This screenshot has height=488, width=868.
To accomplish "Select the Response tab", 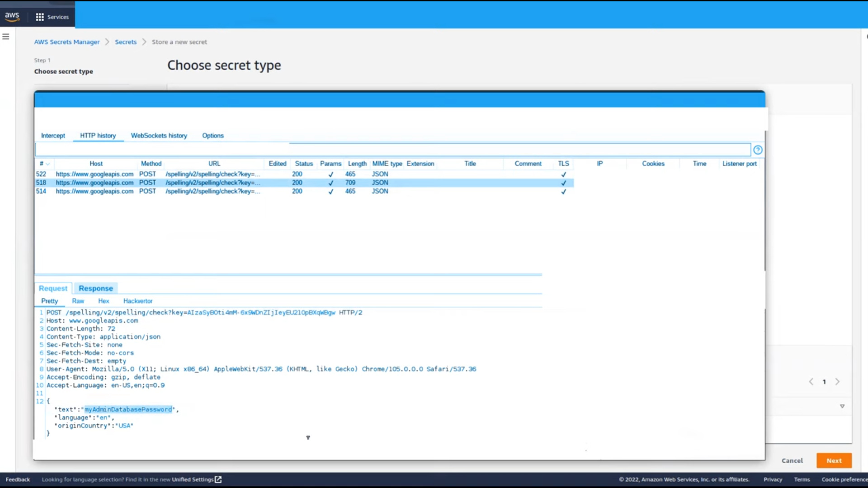I will pyautogui.click(x=96, y=288).
